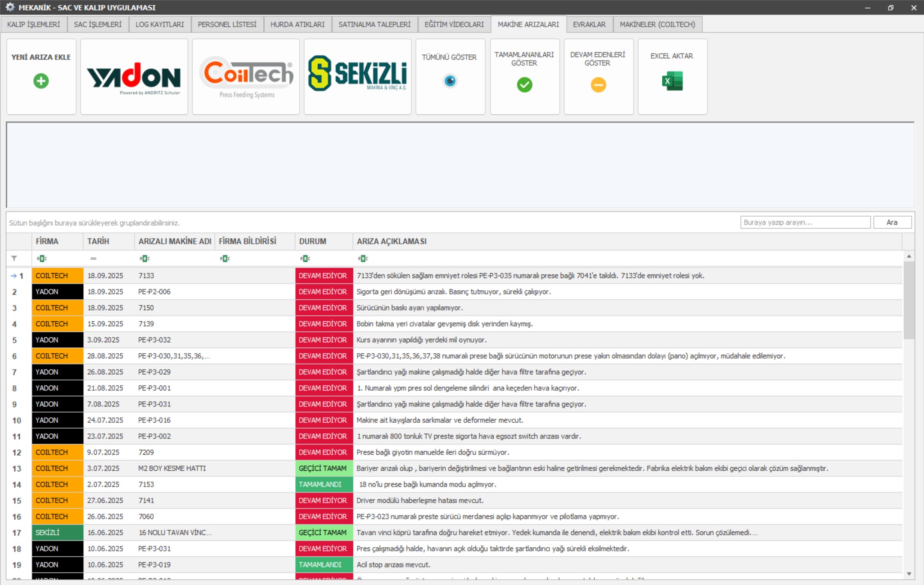The height and width of the screenshot is (585, 924).
Task: Open the Tarih column equals filter operator
Action: pos(93,258)
